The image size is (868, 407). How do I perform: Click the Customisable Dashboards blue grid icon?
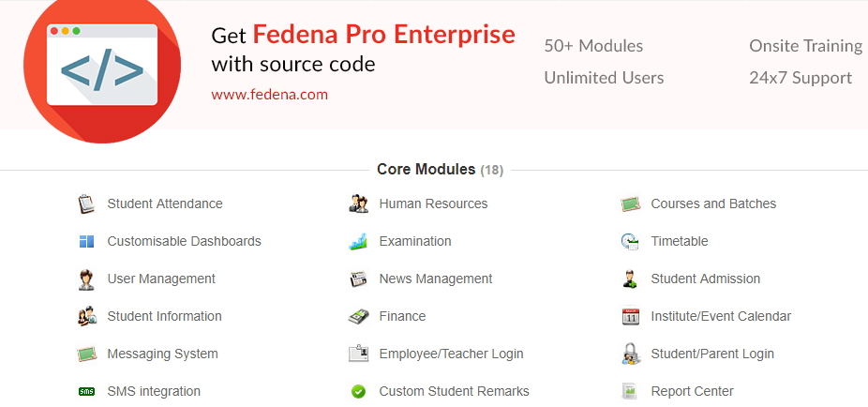(86, 241)
